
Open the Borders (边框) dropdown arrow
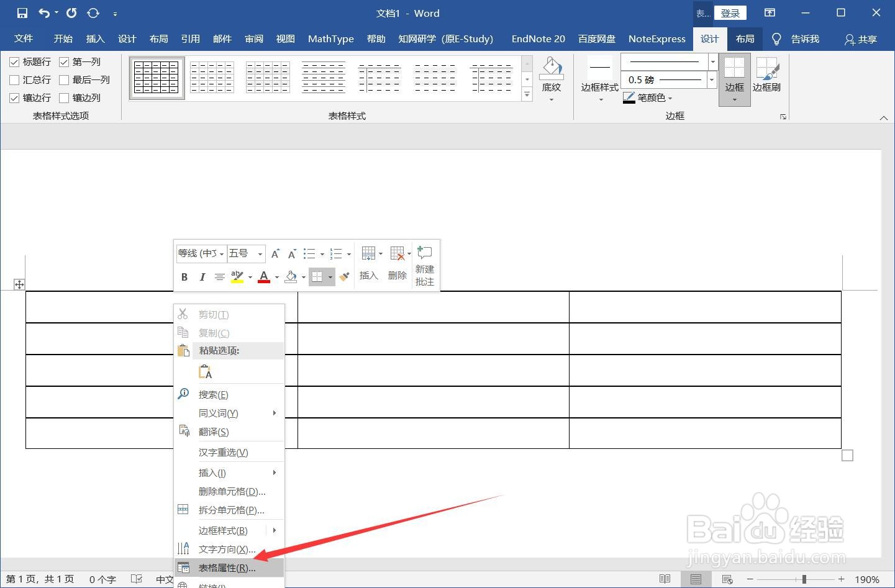coord(735,101)
